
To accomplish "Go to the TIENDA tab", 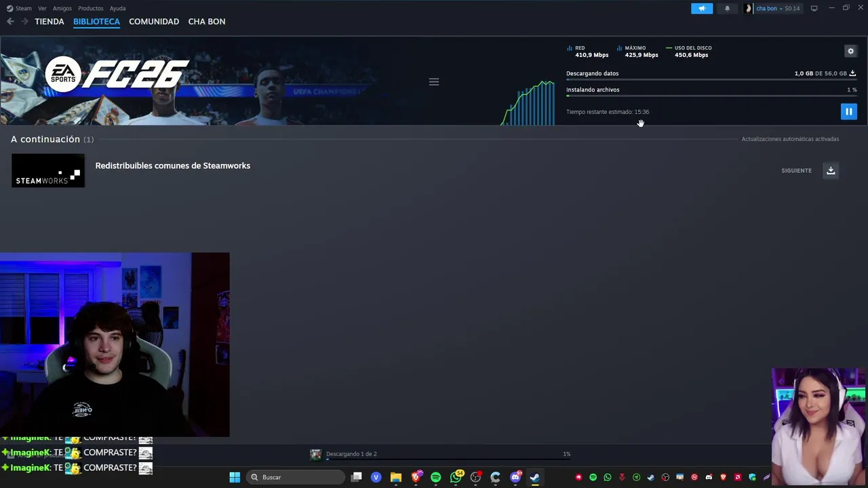I will (50, 22).
